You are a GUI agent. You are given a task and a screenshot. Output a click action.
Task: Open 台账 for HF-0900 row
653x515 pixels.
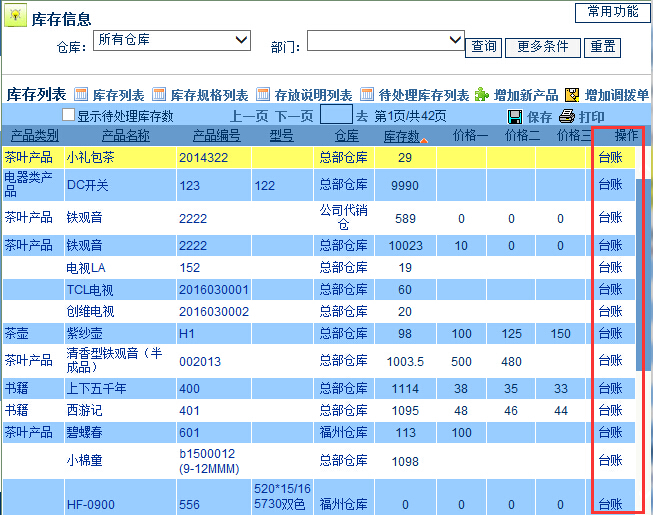click(x=610, y=505)
